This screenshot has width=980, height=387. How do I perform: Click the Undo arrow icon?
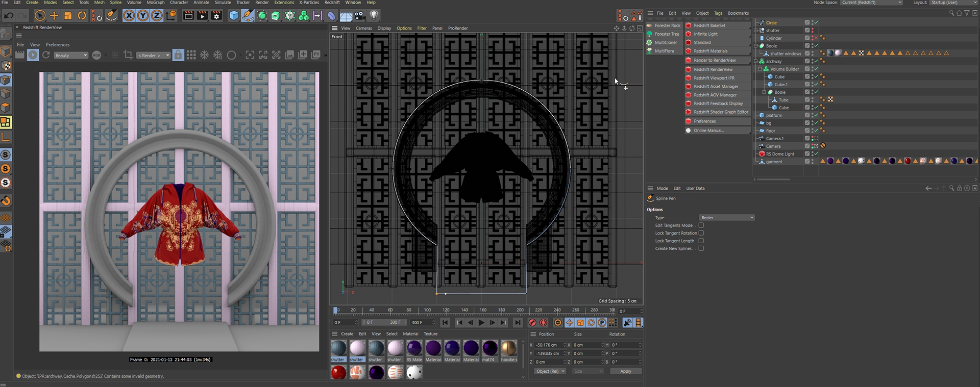tap(9, 16)
